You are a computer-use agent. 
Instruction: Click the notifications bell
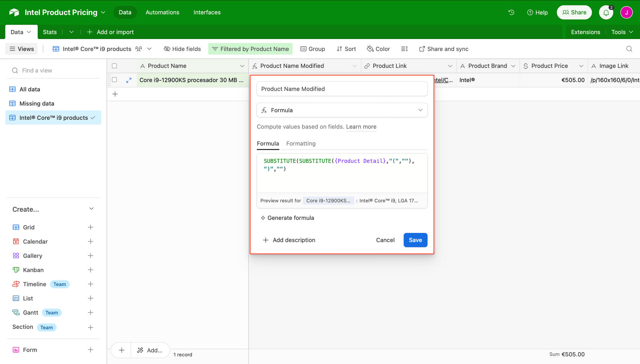(606, 12)
